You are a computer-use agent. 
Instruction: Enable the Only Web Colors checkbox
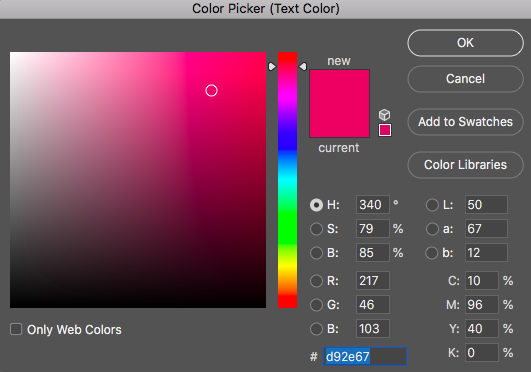16,329
